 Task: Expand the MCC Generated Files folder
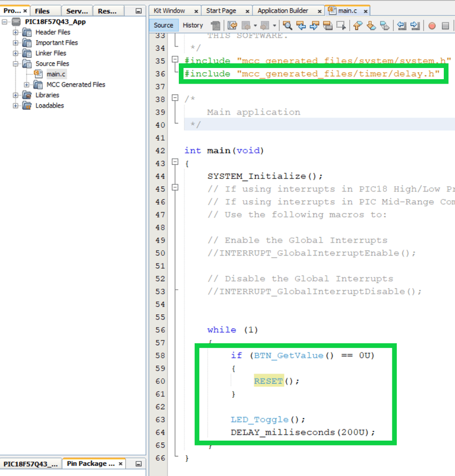coord(26,85)
